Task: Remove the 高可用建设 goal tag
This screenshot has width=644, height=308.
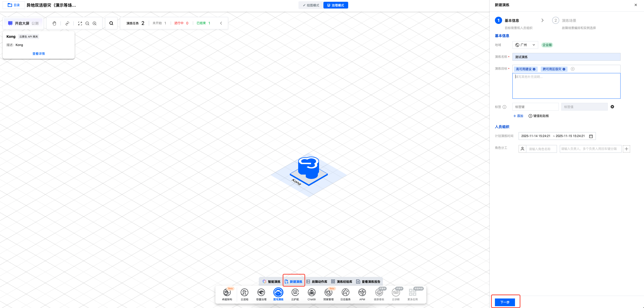Action: 534,69
